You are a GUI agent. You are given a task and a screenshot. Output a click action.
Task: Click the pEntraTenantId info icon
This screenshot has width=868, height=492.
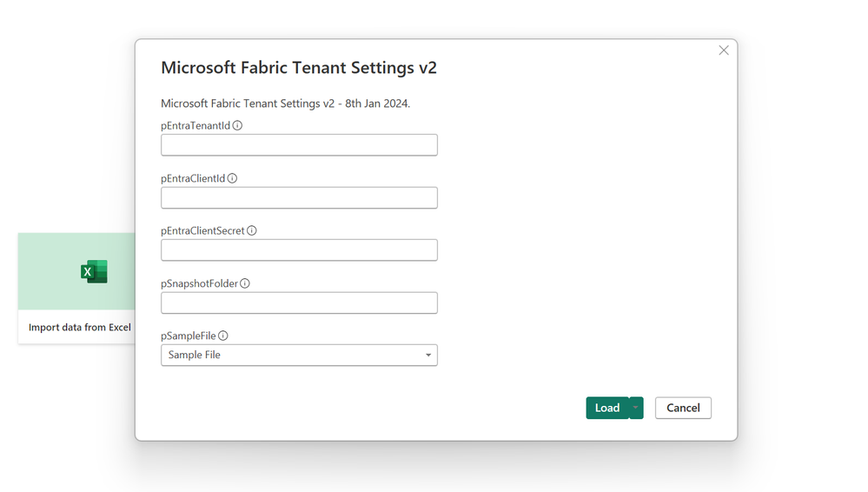tap(237, 126)
